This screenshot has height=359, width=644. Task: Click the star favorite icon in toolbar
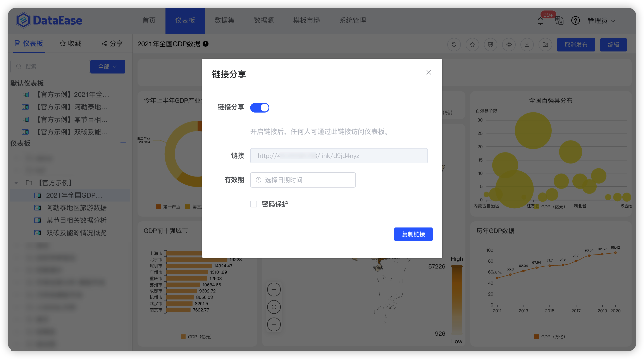472,45
